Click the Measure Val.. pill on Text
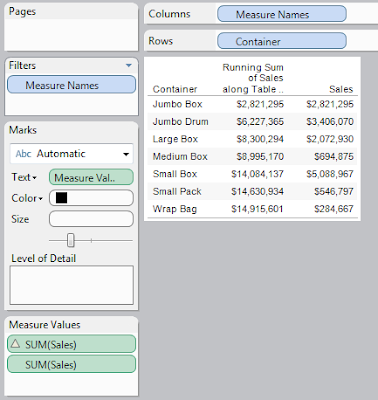Screen dimensions: 378x400 click(91, 177)
